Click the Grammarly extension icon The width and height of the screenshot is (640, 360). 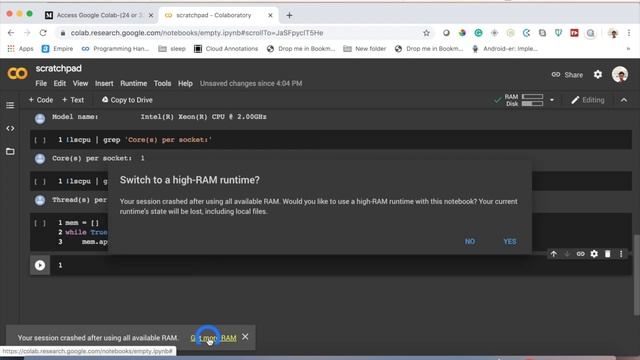478,33
